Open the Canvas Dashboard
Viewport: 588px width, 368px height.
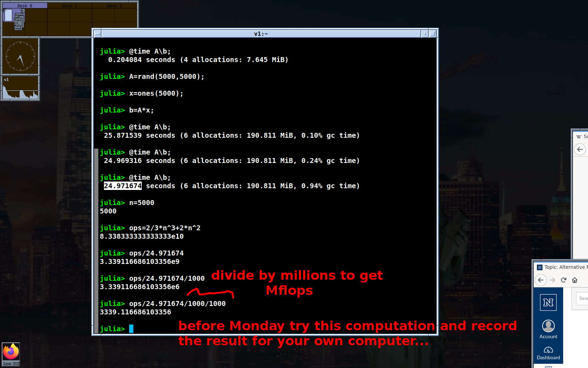click(x=548, y=353)
